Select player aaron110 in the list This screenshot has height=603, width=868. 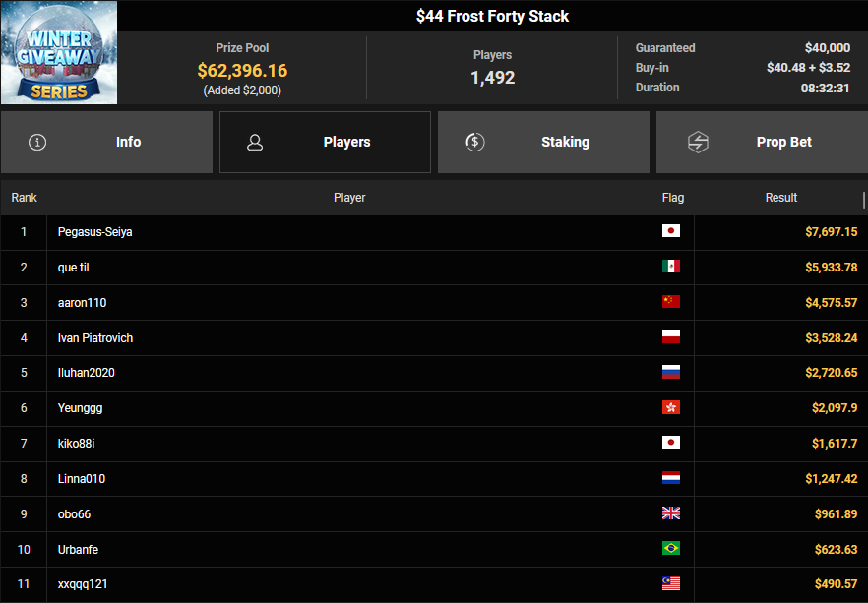pyautogui.click(x=82, y=302)
